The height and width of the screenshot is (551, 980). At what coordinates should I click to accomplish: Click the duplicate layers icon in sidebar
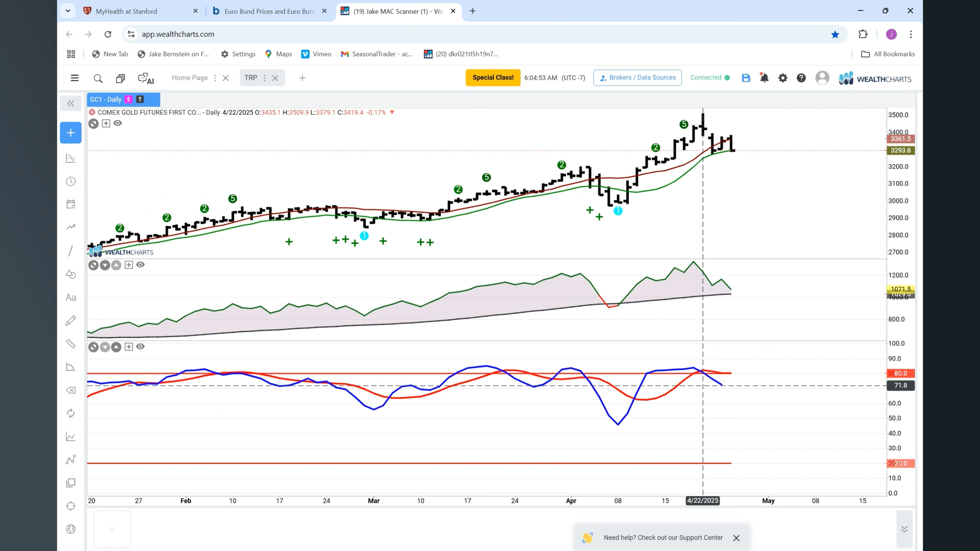[71, 483]
